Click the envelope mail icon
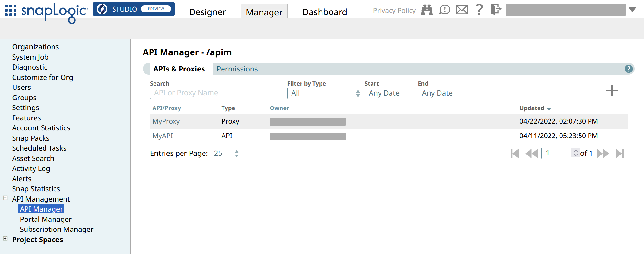The height and width of the screenshot is (254, 644). (x=462, y=10)
